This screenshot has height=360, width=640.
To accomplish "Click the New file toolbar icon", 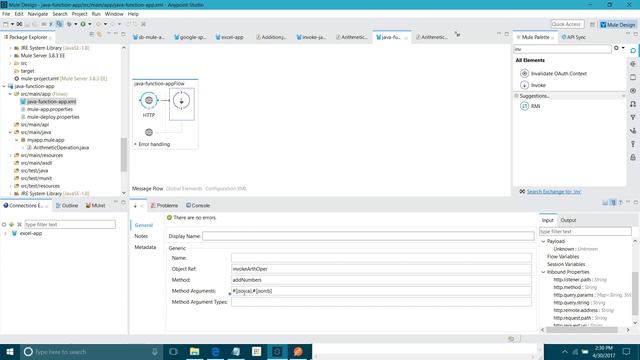I will pyautogui.click(x=6, y=24).
